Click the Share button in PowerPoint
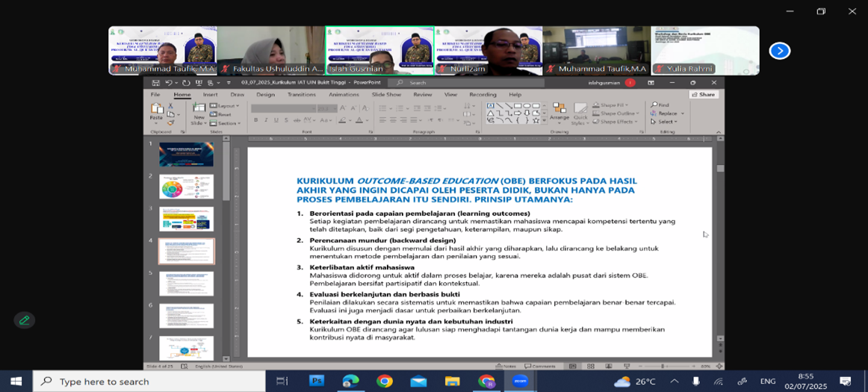This screenshot has height=392, width=868. 703,95
